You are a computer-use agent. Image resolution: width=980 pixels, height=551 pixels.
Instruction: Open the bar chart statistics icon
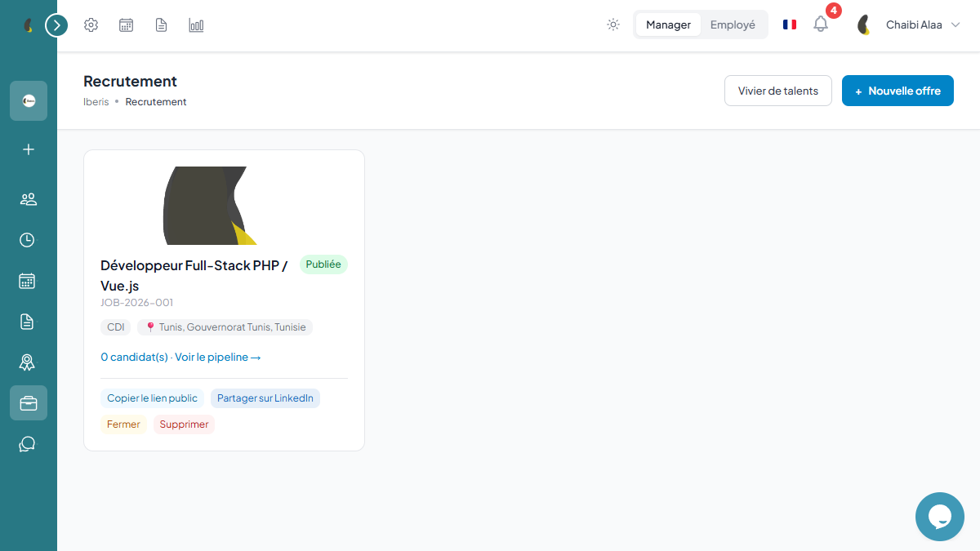[x=196, y=25]
